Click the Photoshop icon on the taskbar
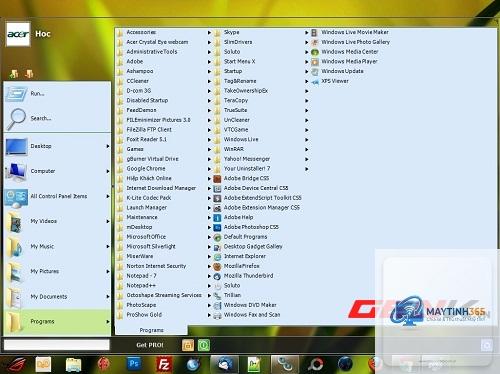Image resolution: width=500 pixels, height=374 pixels. click(134, 364)
